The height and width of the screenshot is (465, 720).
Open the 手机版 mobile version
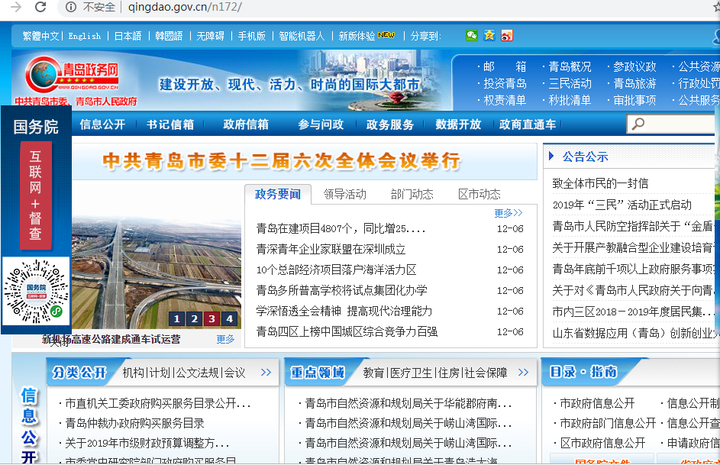click(252, 36)
